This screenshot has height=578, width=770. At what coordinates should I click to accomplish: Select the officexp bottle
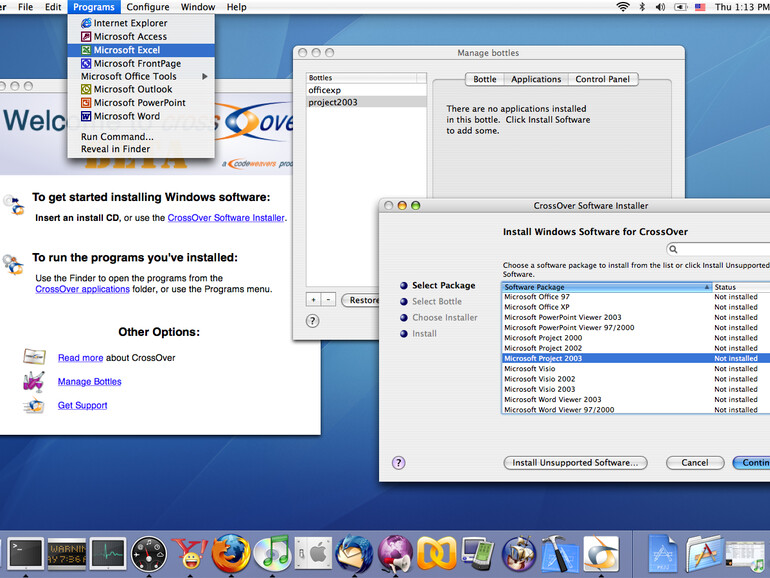pyautogui.click(x=325, y=90)
